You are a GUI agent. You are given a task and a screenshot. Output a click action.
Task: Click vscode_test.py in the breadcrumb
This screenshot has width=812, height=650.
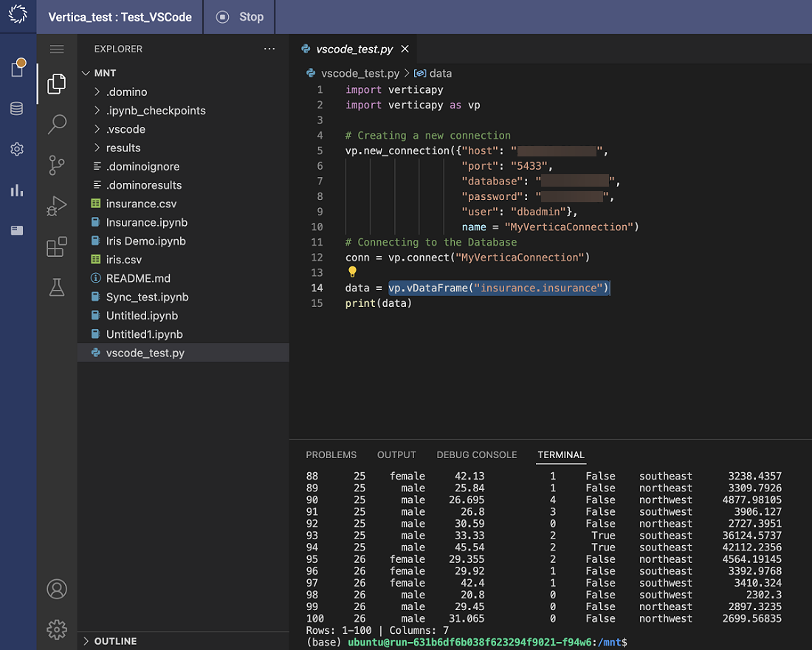pos(360,74)
